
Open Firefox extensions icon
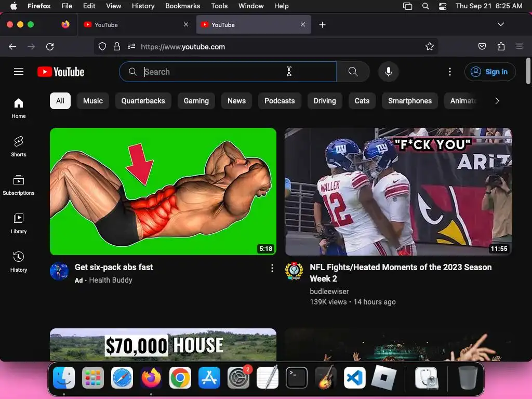(501, 46)
